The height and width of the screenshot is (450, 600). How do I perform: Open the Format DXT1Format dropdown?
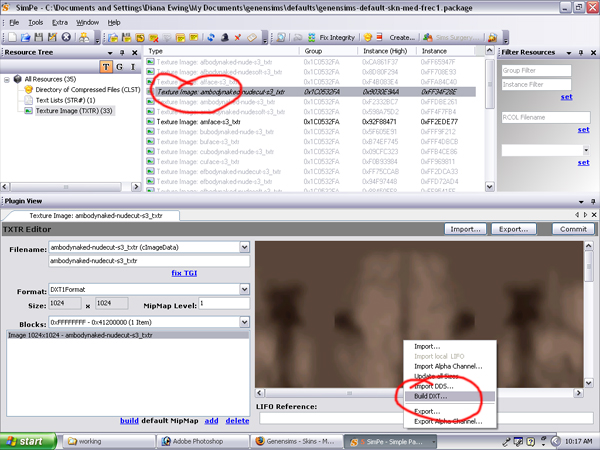[245, 289]
